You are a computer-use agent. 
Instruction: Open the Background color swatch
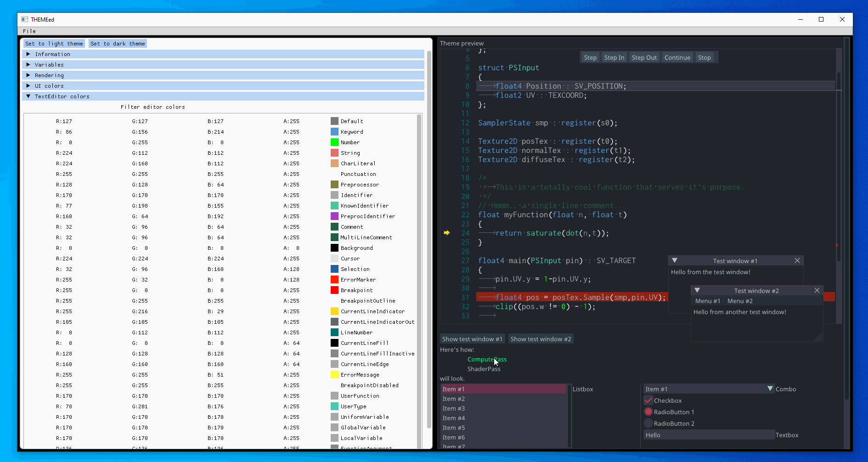(334, 248)
